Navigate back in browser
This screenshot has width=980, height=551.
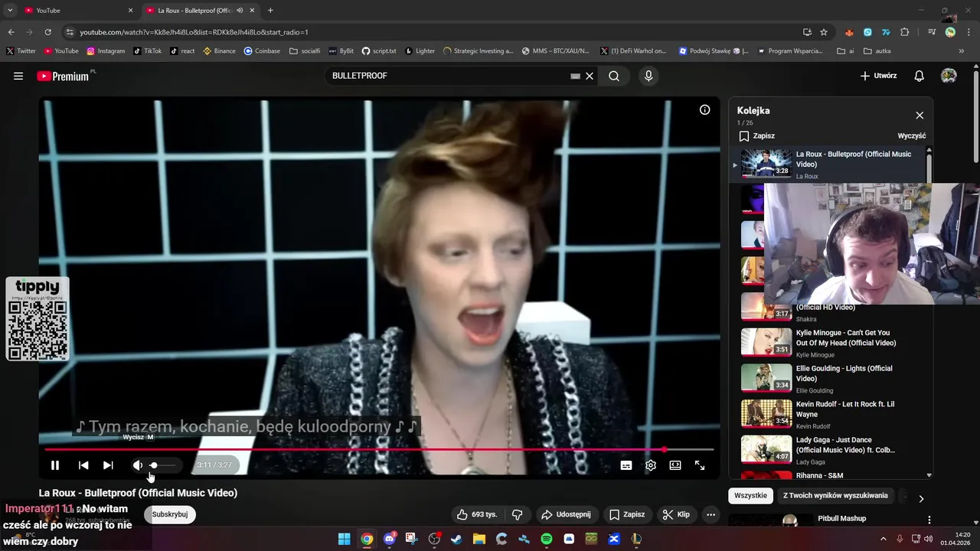pos(11,32)
